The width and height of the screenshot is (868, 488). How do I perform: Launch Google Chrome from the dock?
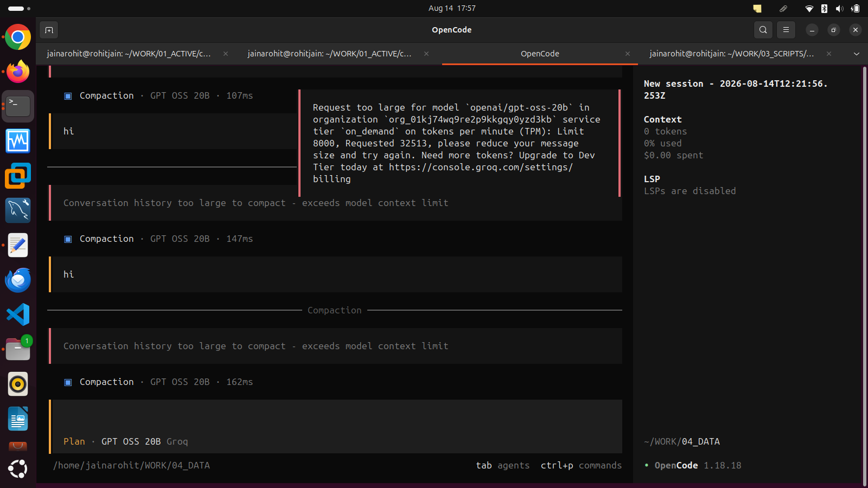(18, 37)
